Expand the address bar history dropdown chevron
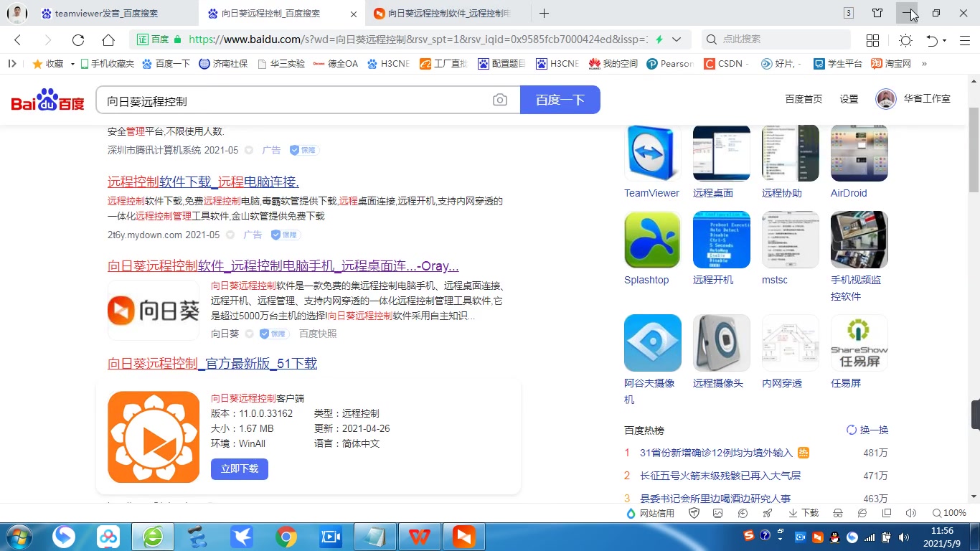 coord(677,39)
